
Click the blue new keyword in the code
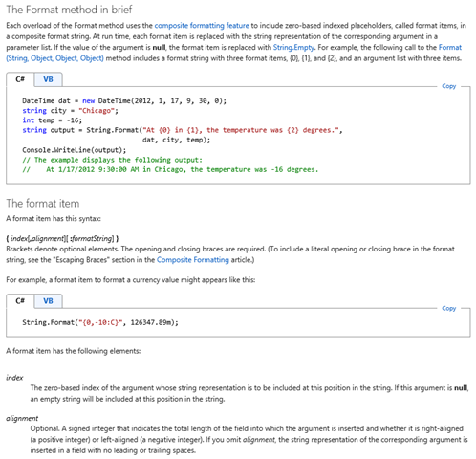(88, 101)
